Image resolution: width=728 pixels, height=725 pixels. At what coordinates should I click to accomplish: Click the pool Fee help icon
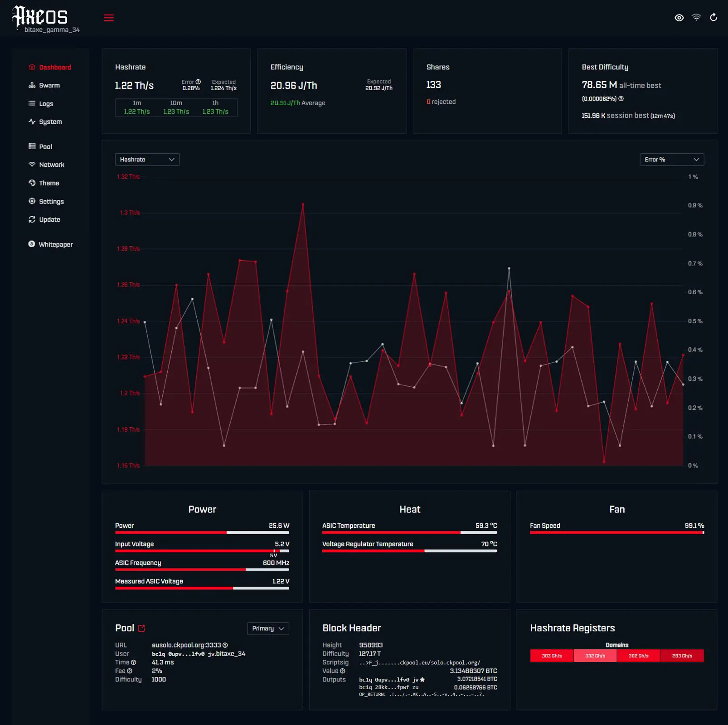[x=130, y=671]
